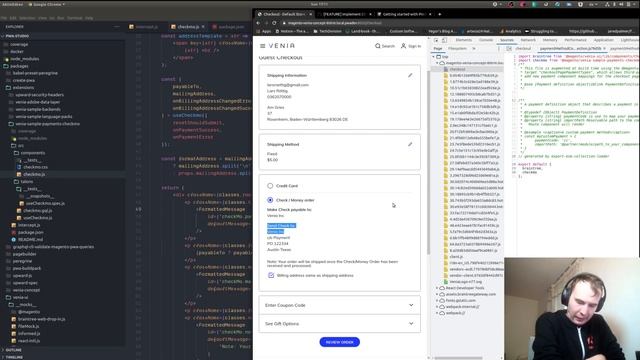Toggle DevTools device toolbar icon
The width and height of the screenshot is (640, 360).
444,40
